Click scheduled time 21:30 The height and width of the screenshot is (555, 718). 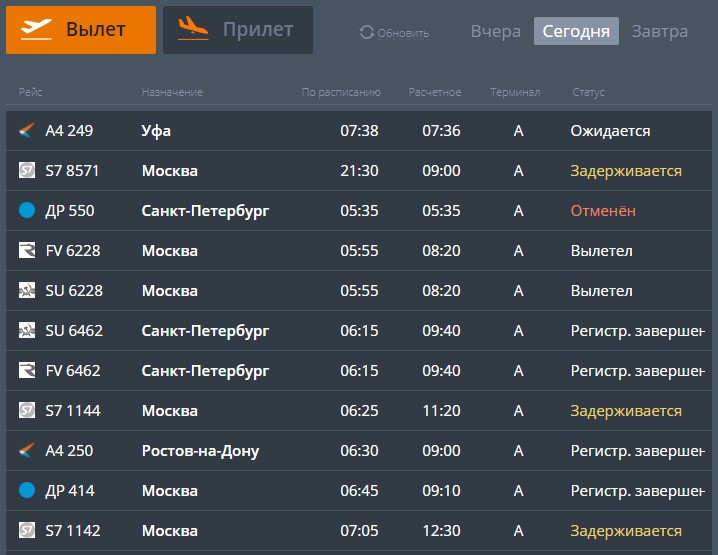359,170
